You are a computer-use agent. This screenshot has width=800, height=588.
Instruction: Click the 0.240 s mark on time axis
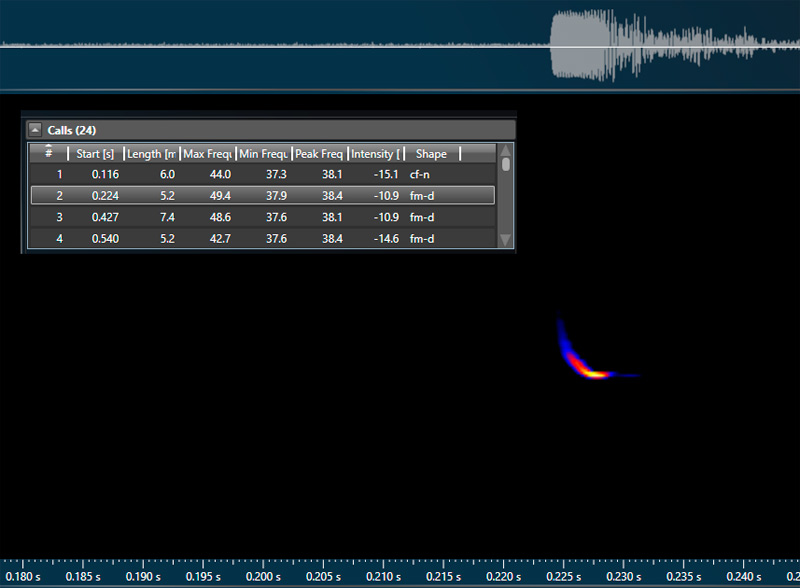coord(744,576)
